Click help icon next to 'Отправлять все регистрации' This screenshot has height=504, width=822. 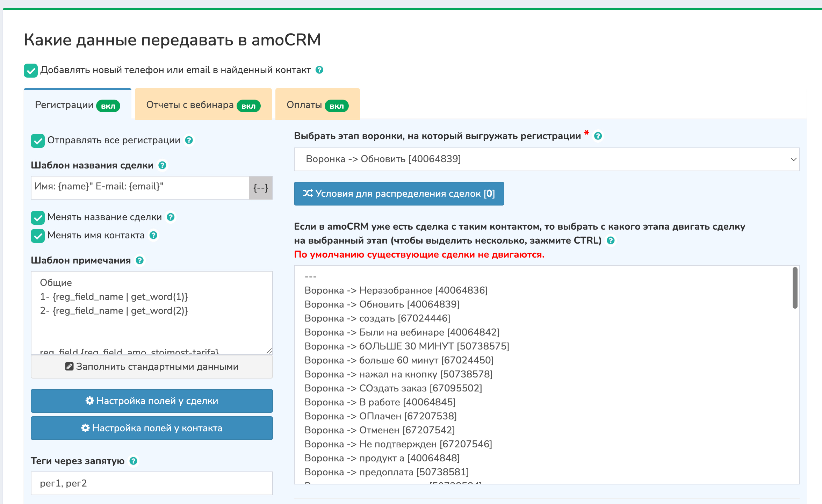tap(189, 140)
